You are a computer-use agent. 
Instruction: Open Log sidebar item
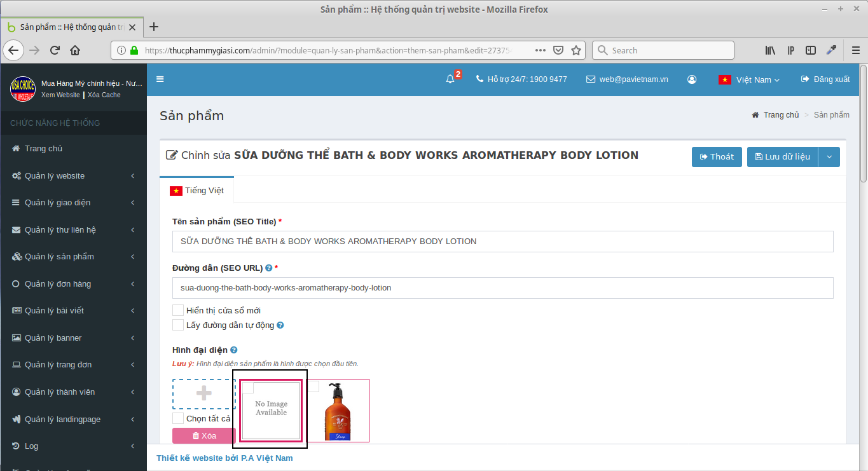(x=73, y=446)
